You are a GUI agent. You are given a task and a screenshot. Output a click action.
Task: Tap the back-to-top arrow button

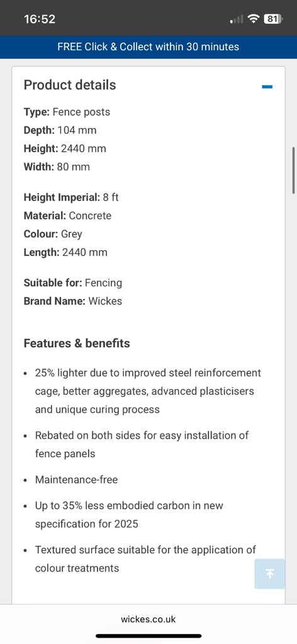pyautogui.click(x=269, y=574)
